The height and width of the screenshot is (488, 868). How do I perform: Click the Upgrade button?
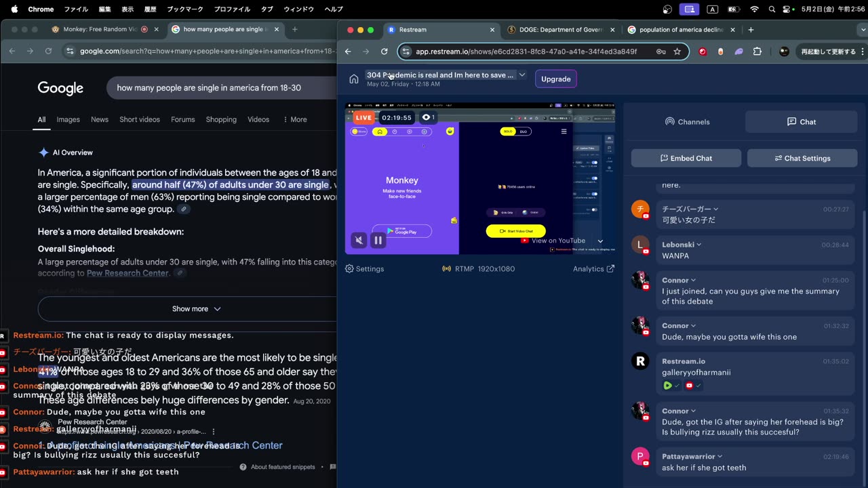pyautogui.click(x=556, y=79)
